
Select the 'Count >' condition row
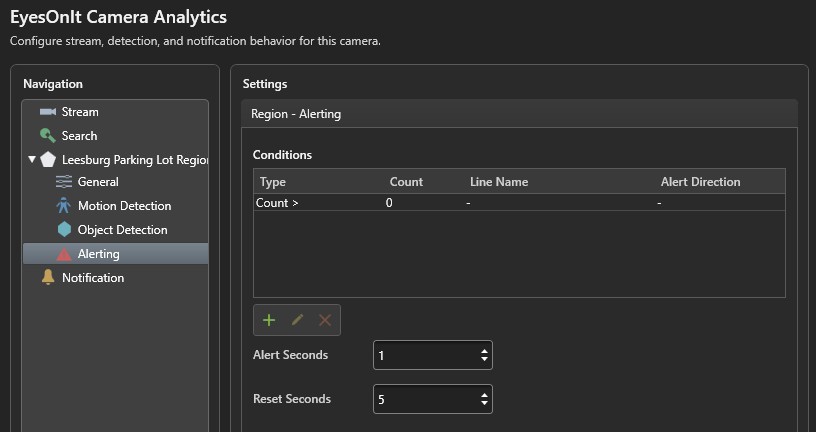point(519,202)
